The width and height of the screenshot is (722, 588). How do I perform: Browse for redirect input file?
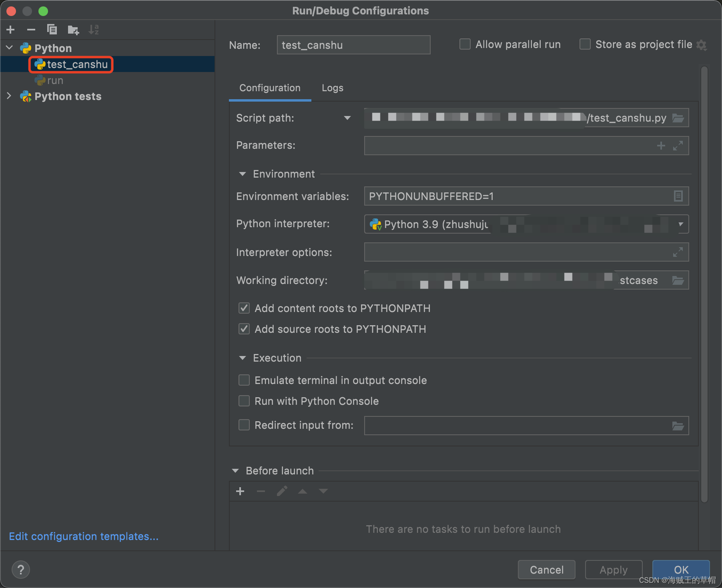coord(678,426)
